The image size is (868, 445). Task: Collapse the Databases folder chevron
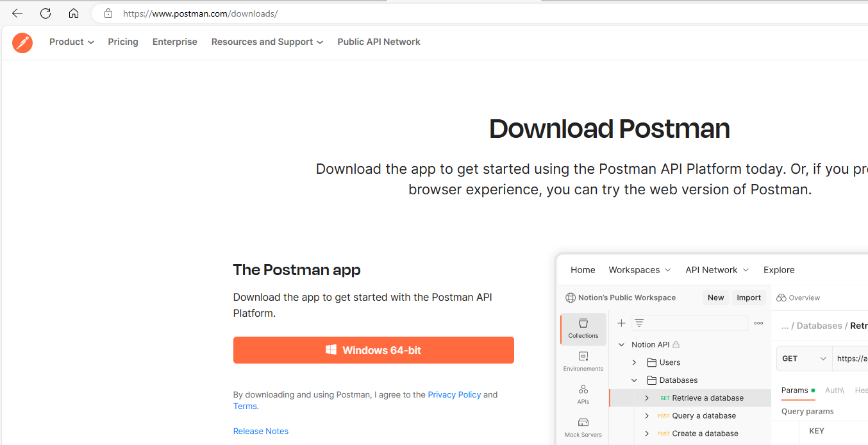[x=634, y=380]
